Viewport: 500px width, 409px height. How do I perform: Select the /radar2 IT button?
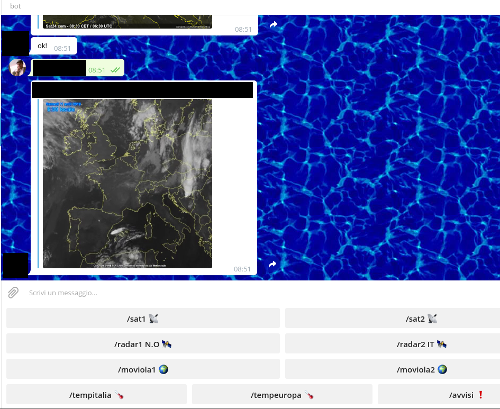pyautogui.click(x=392, y=344)
